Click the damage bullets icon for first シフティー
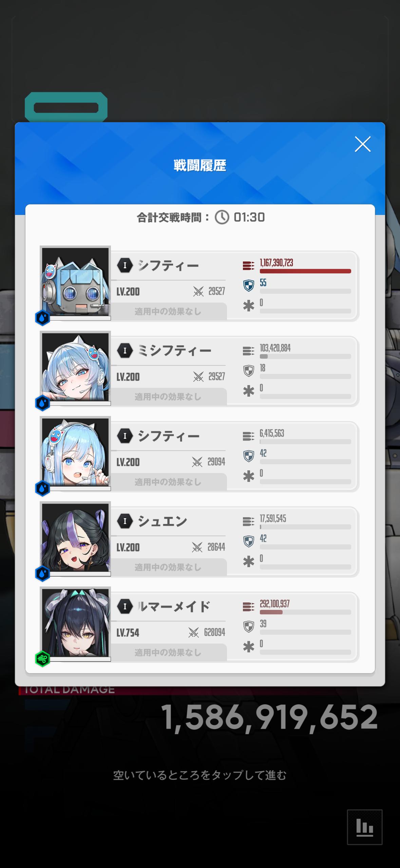Viewport: 400px width, 868px height. pos(248,266)
